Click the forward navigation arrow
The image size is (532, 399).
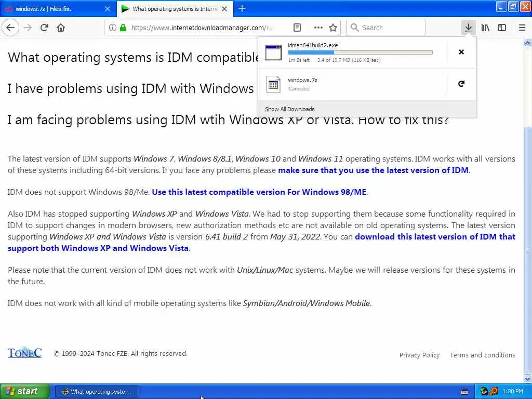[x=28, y=28]
